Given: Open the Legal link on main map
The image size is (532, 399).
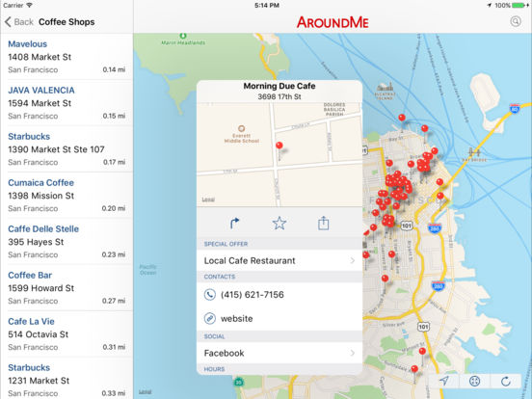Looking at the screenshot, I should (x=145, y=391).
